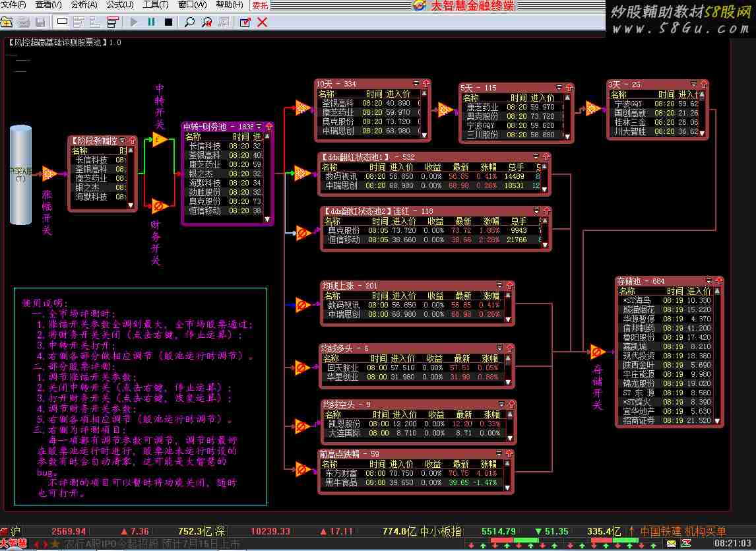
Task: Select 招商证券 row in 存储池
Action: (666, 420)
